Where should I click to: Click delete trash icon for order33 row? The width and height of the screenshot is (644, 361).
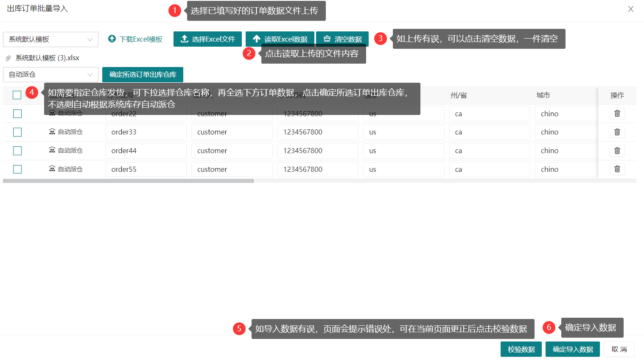(617, 132)
